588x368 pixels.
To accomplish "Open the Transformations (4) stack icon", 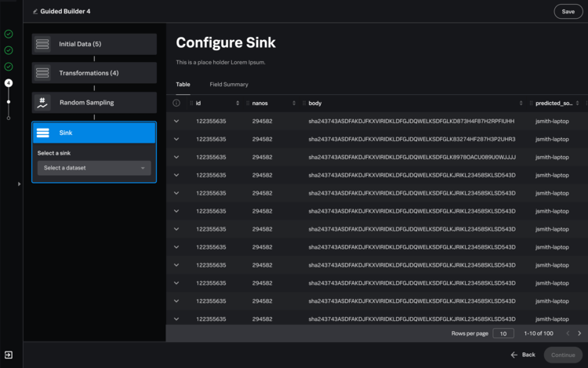I will [x=42, y=73].
